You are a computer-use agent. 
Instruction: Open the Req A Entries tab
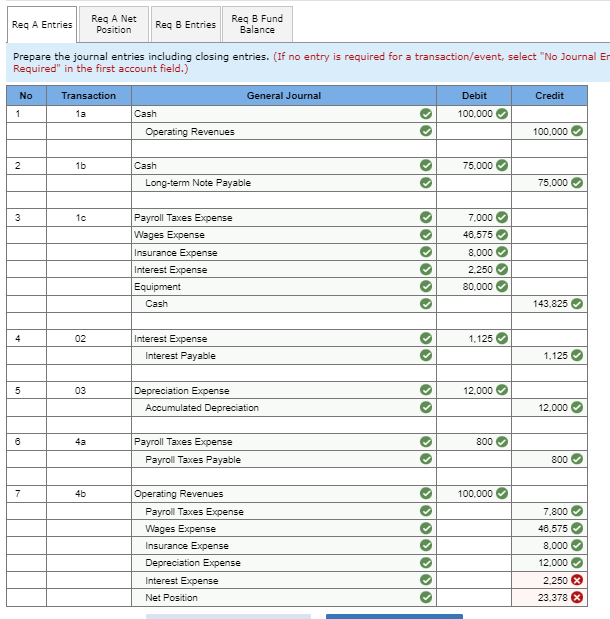point(42,24)
